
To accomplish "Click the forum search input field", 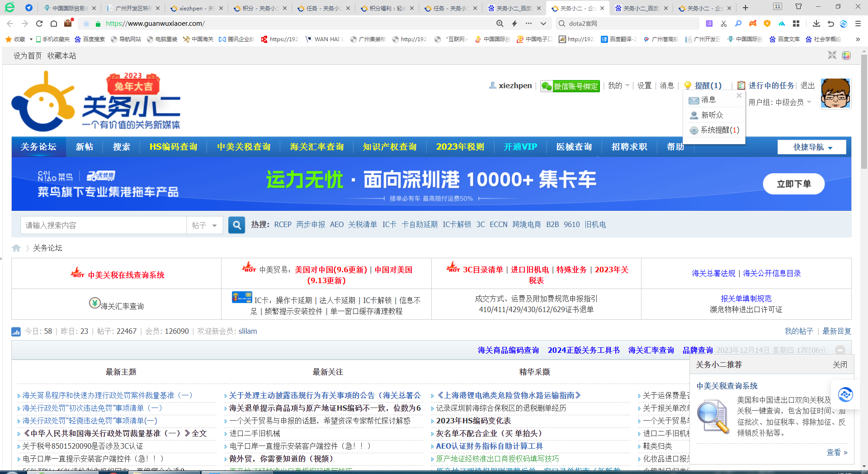I will tap(104, 225).
